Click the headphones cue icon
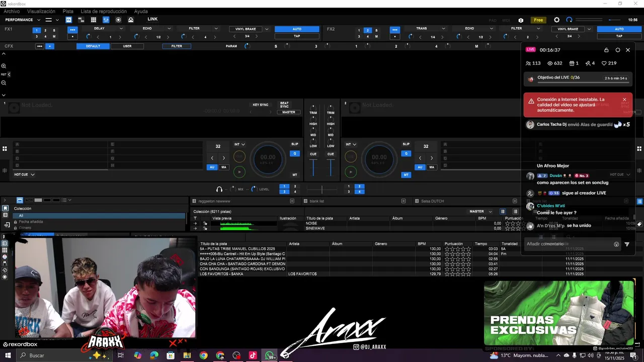The image size is (644, 362). coord(219,190)
